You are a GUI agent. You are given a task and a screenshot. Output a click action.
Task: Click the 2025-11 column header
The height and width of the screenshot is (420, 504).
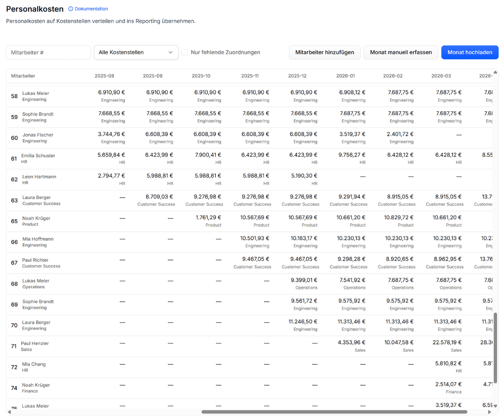[250, 76]
